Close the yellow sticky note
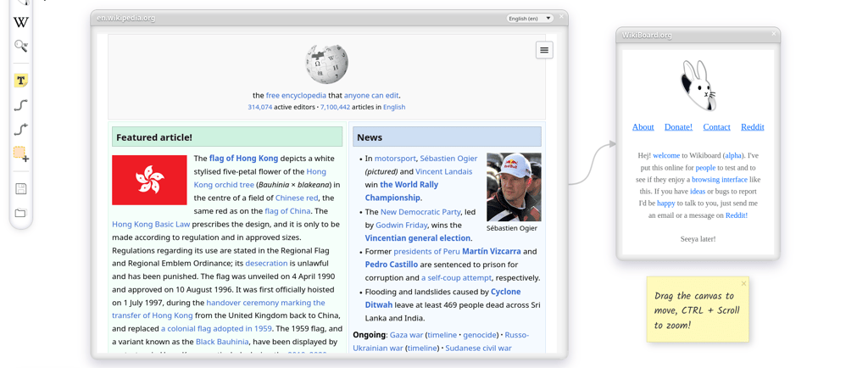 [x=743, y=283]
